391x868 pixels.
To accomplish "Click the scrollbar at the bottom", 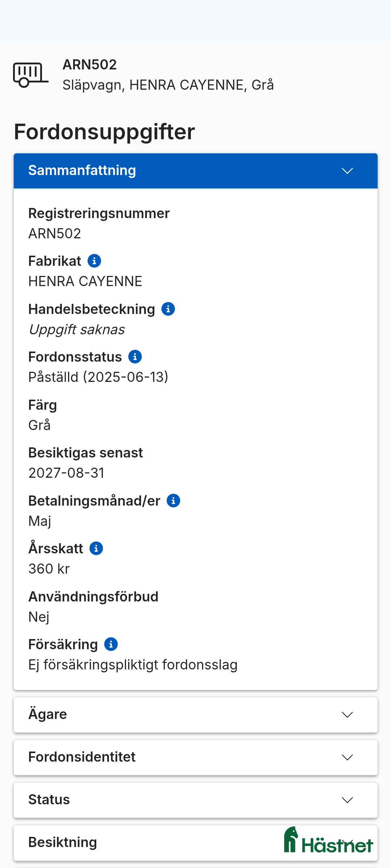I will (x=195, y=866).
